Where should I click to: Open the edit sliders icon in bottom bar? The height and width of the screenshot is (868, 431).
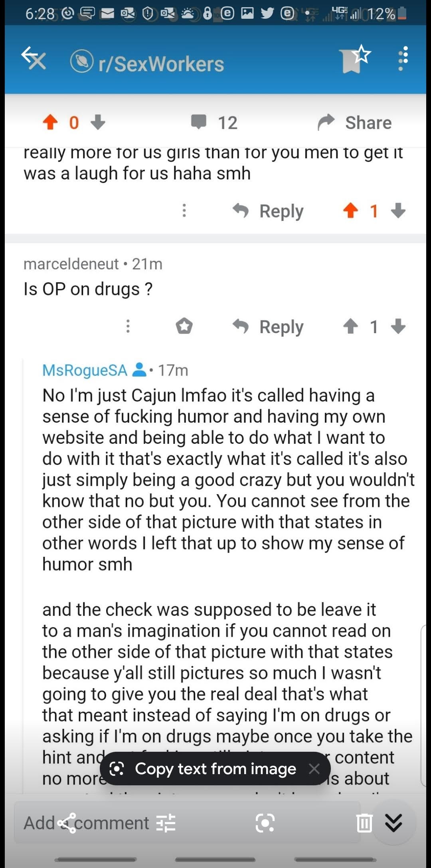166,823
